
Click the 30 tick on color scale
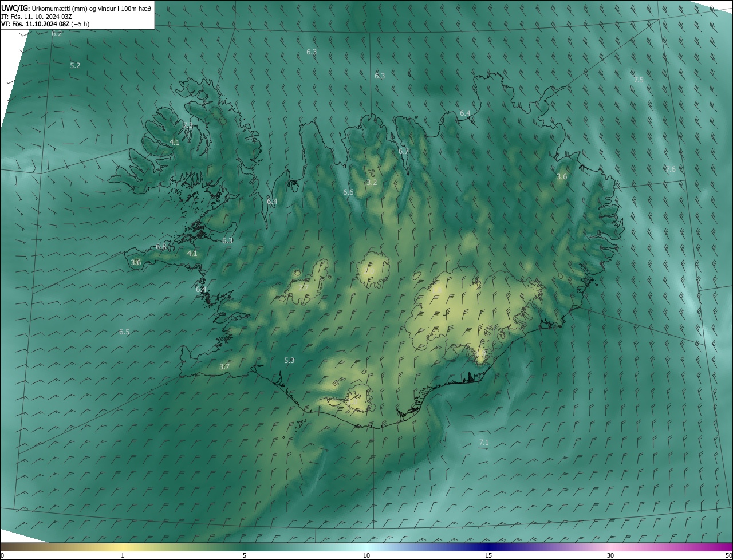tap(610, 556)
